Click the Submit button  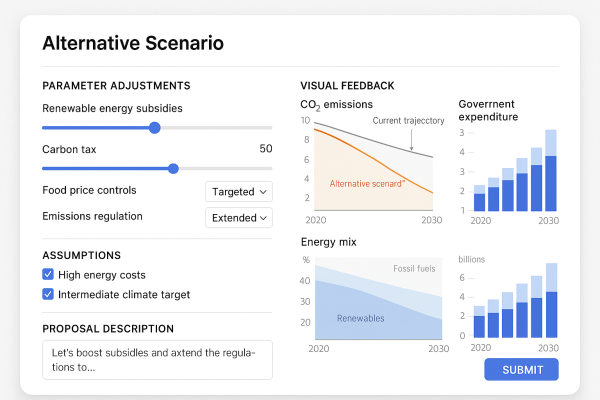point(521,370)
